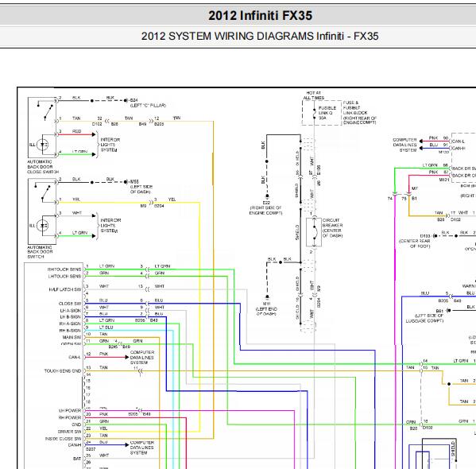Click the 'LH POWER' pin label
This screenshot has height=469, width=476.
point(70,411)
